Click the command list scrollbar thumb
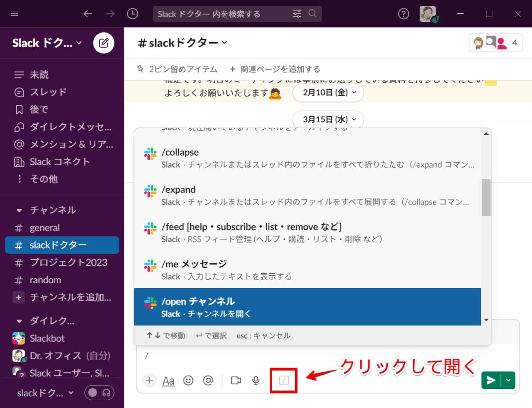This screenshot has height=408, width=532. 486,198
